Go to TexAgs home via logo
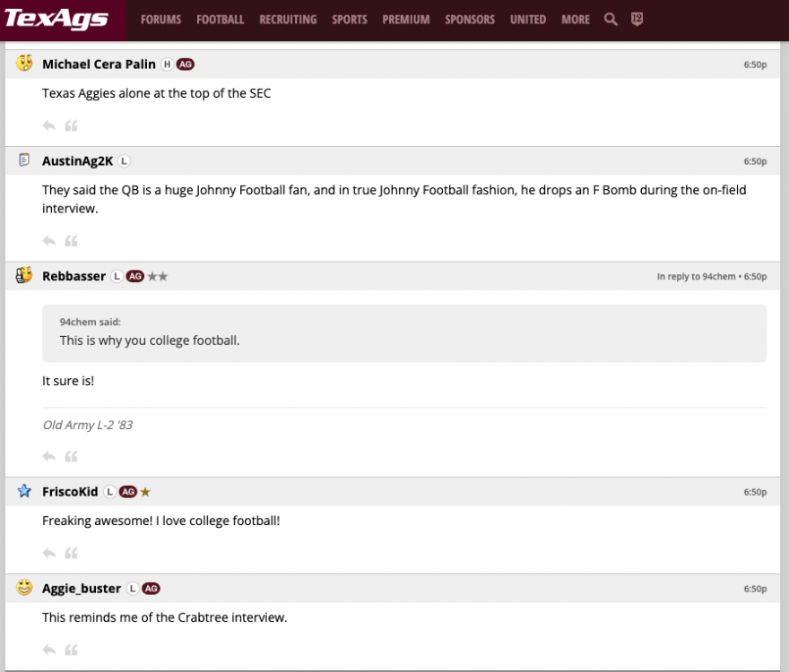 [x=57, y=19]
